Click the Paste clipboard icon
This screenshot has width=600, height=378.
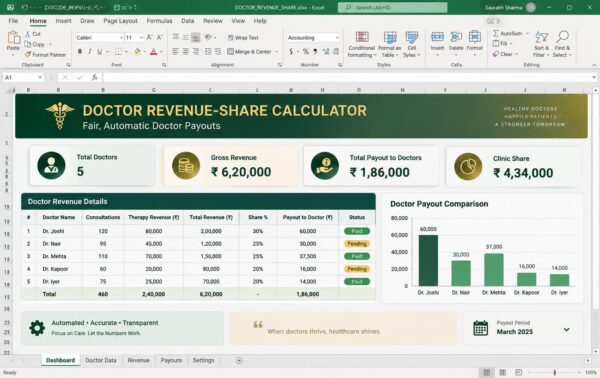(13, 38)
